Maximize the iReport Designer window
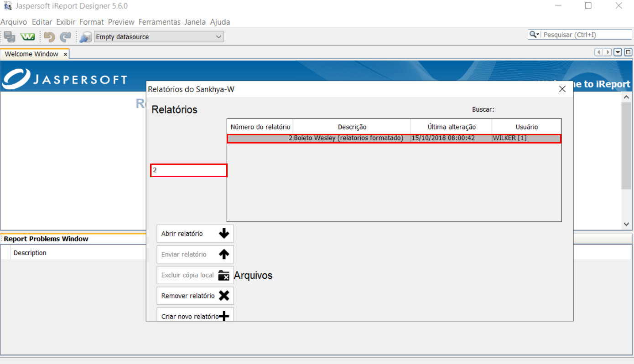Viewport: 634px width, 364px height. click(588, 6)
